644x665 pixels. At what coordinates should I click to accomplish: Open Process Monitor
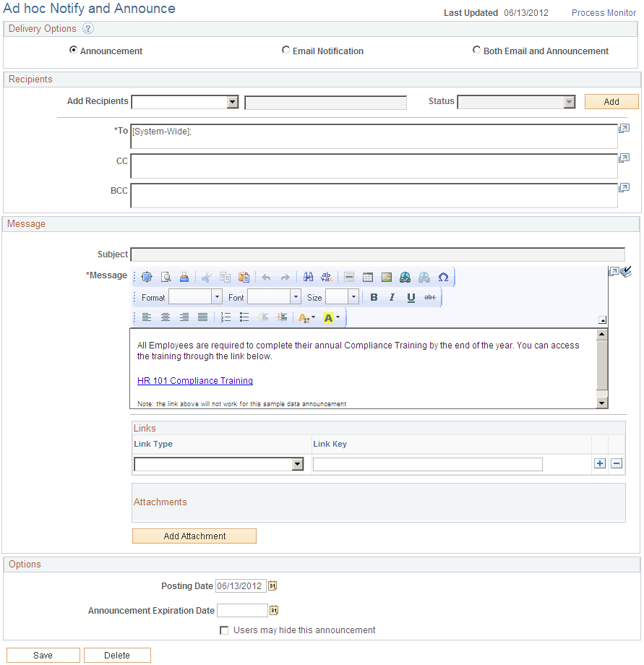coord(603,12)
